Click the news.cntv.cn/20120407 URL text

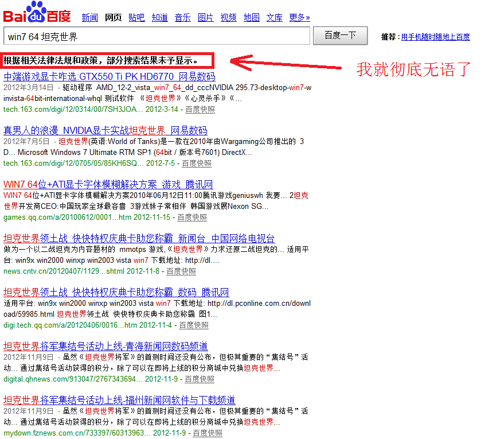(x=64, y=271)
